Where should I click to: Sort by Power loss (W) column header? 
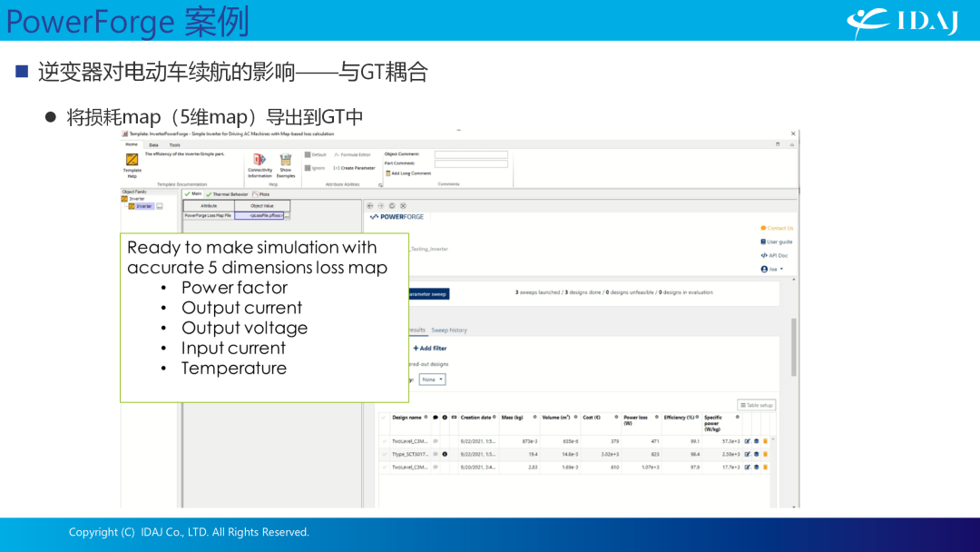pyautogui.click(x=635, y=420)
